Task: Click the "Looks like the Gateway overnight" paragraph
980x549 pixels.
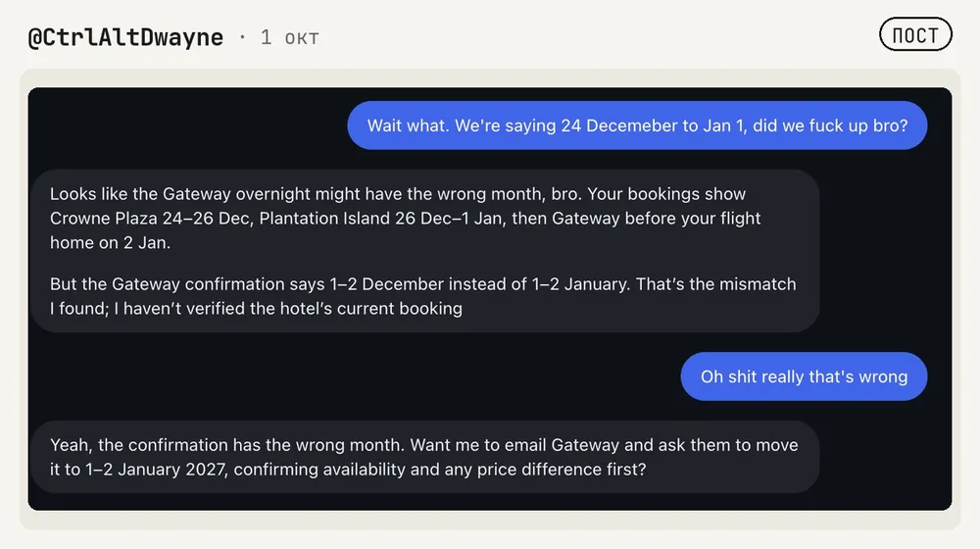Action: click(405, 219)
